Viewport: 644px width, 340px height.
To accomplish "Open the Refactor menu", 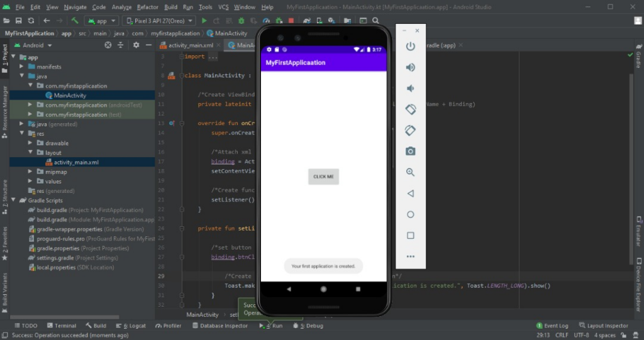I will point(148,7).
